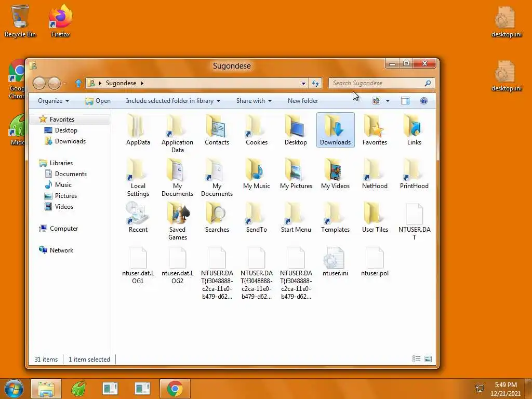The width and height of the screenshot is (532, 399).
Task: Open Chrome from the taskbar
Action: coord(175,389)
